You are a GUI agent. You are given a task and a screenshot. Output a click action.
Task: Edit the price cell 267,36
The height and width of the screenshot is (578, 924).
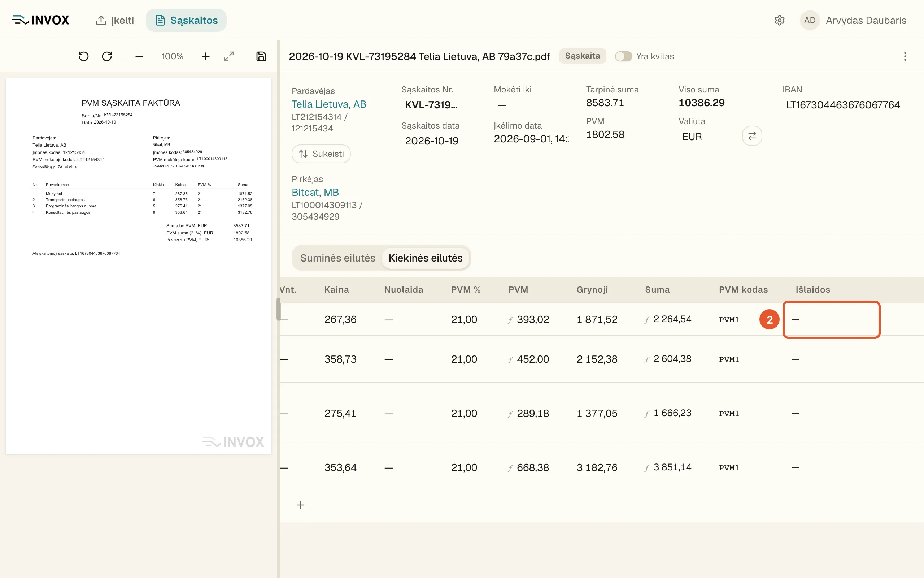[341, 319]
